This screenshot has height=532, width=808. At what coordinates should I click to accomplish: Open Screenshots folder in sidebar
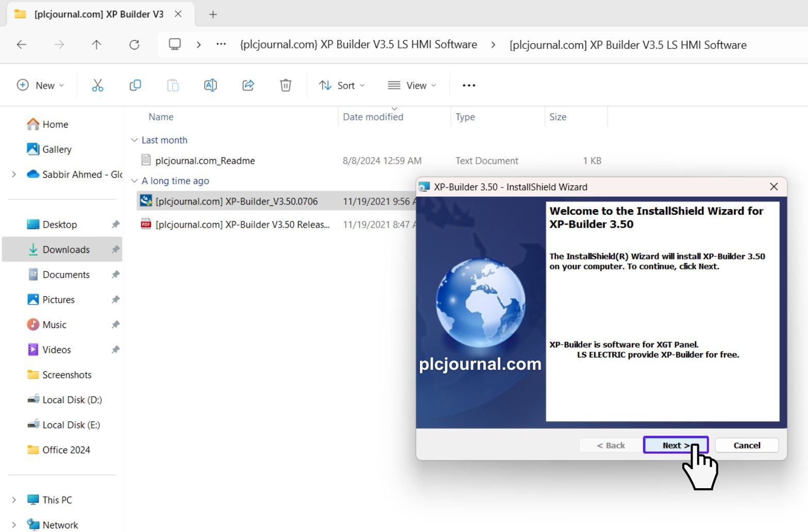[x=67, y=375]
